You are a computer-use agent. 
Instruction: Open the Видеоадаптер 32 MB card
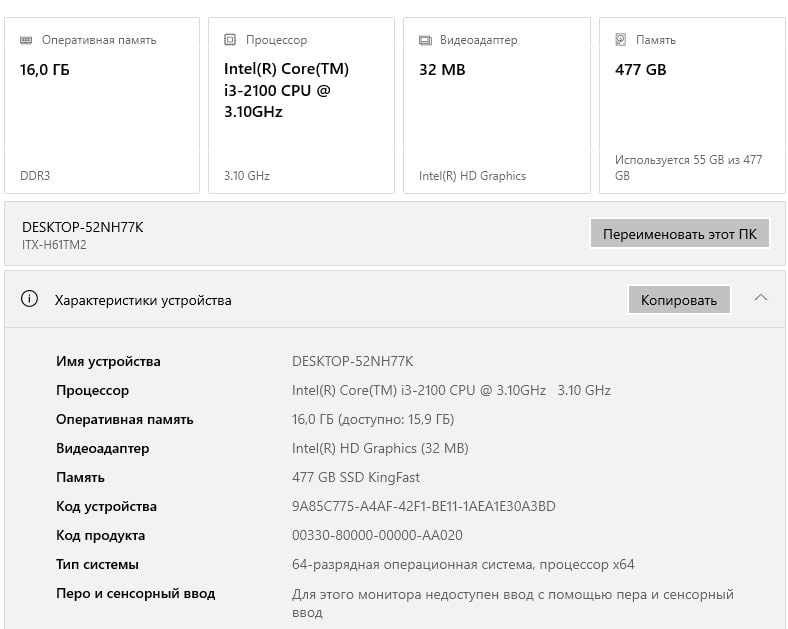(x=497, y=106)
